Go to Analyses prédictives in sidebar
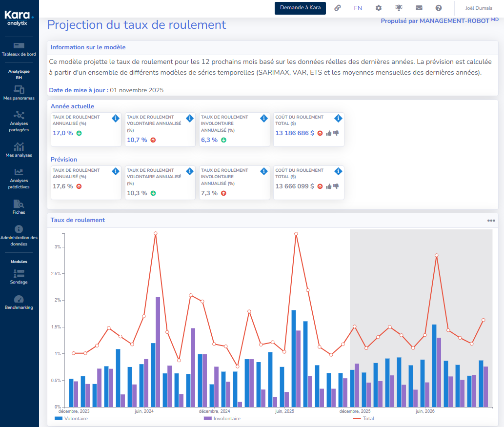504x427 pixels. (x=19, y=179)
